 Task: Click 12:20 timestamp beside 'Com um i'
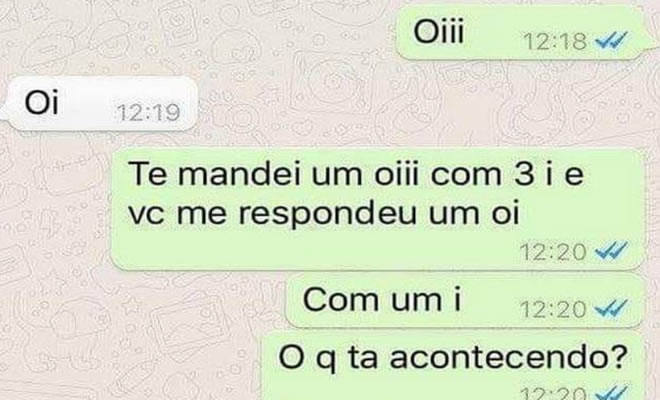[553, 309]
